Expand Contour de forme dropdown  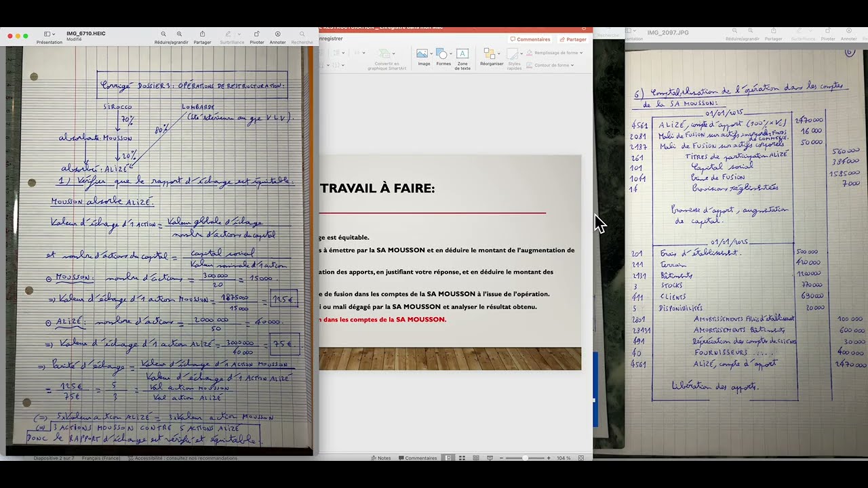(x=572, y=65)
